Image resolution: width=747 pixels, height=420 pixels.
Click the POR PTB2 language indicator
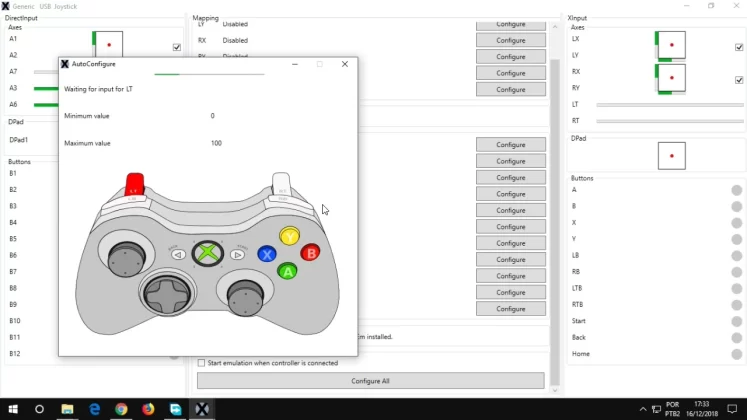673,409
